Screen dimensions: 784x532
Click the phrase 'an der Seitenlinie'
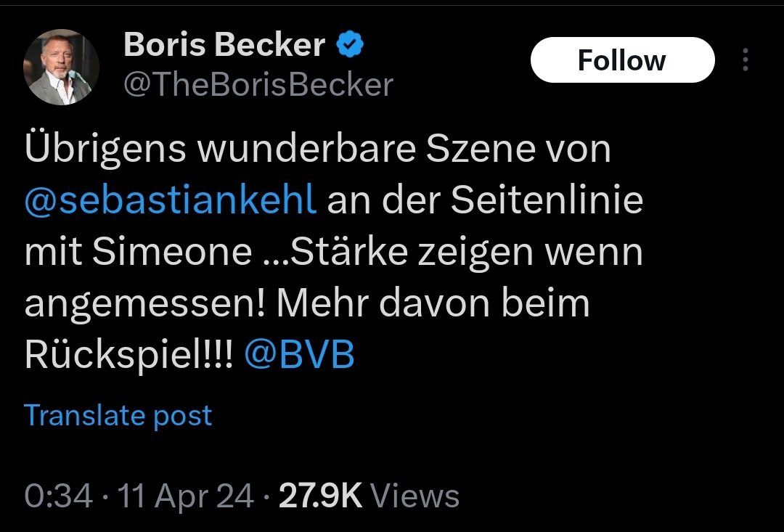tap(485, 200)
